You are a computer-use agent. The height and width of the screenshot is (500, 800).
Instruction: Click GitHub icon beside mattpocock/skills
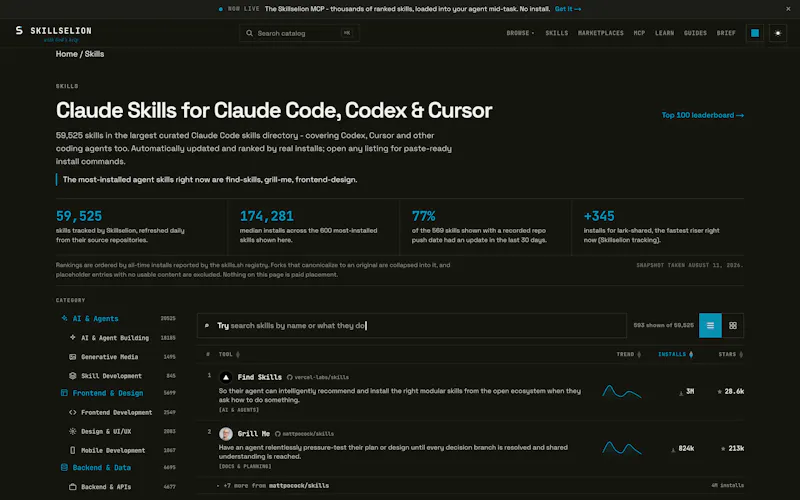click(278, 434)
